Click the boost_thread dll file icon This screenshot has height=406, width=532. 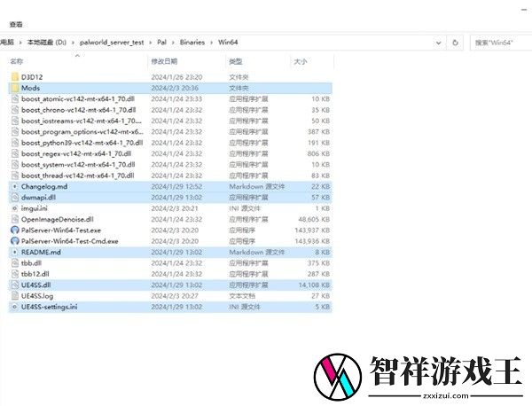click(x=14, y=176)
